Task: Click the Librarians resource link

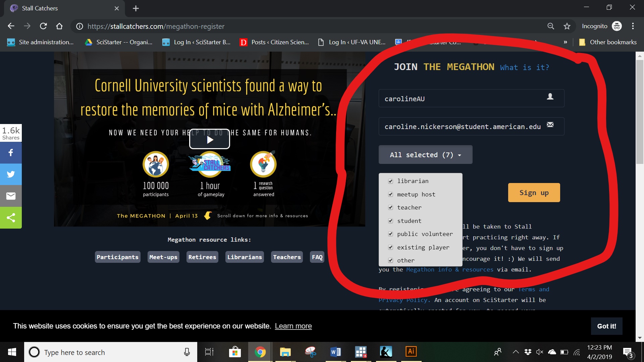Action: (245, 257)
